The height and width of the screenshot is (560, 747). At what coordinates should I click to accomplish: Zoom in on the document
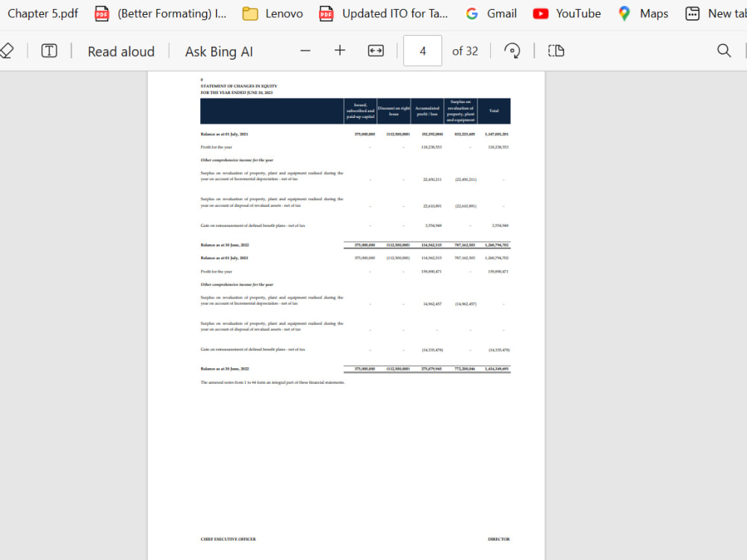point(339,50)
